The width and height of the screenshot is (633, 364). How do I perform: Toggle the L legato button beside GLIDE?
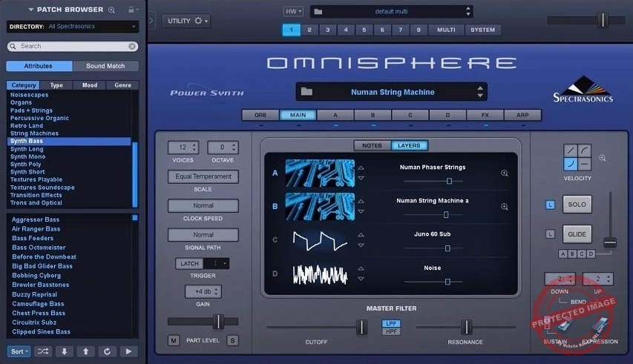(x=550, y=234)
